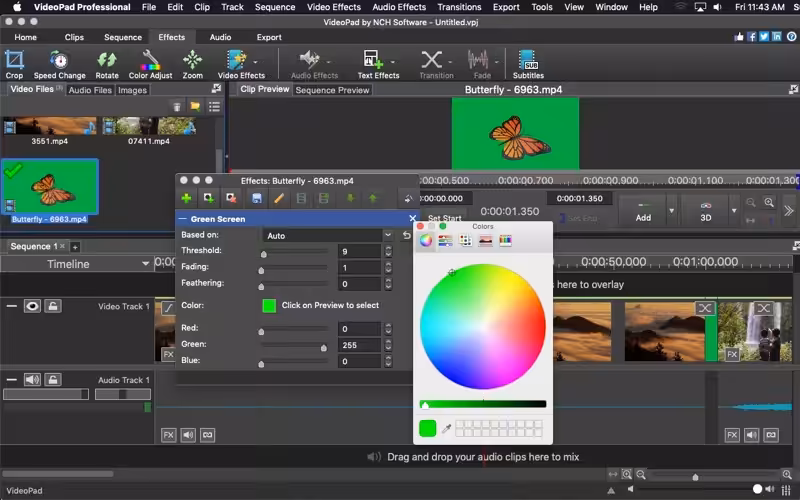Screen dimensions: 800x500
Task: Select the color wheel mode in Colors
Action: coord(426,240)
